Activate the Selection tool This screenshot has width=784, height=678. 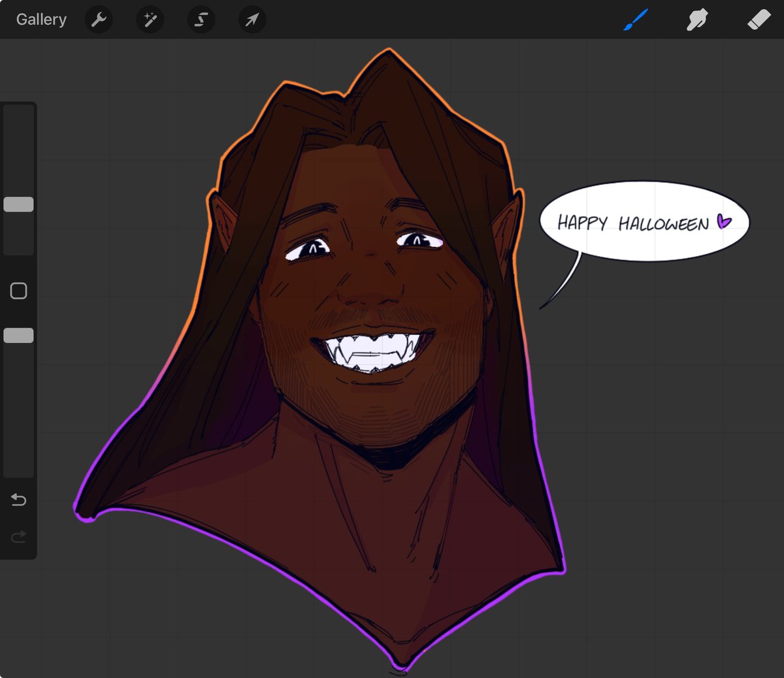pos(201,20)
